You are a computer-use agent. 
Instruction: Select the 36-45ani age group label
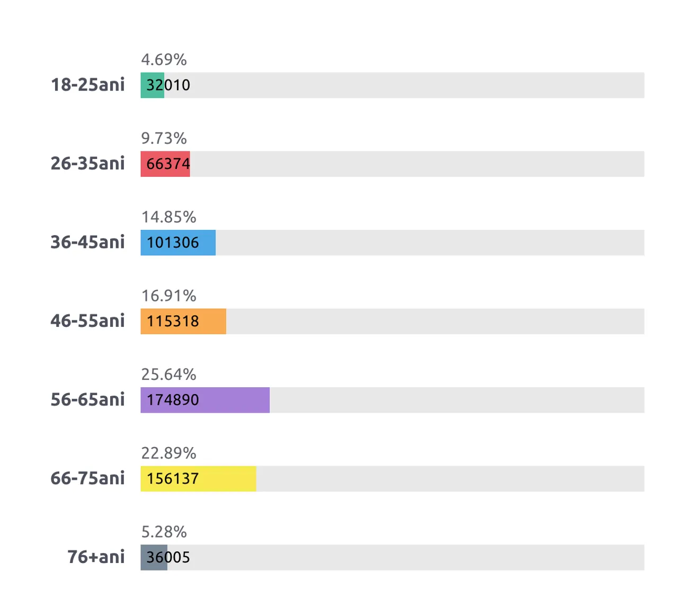88,242
